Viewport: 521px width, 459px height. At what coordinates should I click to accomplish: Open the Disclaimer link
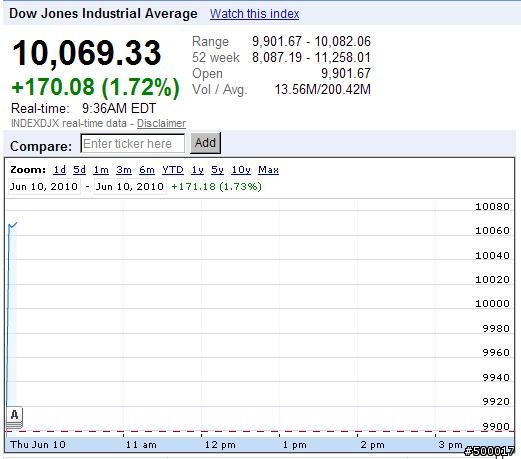pos(161,123)
